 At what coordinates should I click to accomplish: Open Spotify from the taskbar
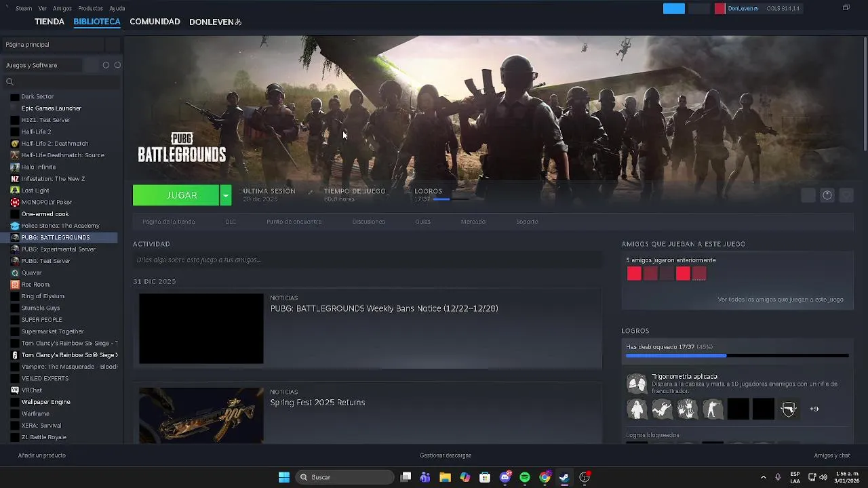click(525, 477)
